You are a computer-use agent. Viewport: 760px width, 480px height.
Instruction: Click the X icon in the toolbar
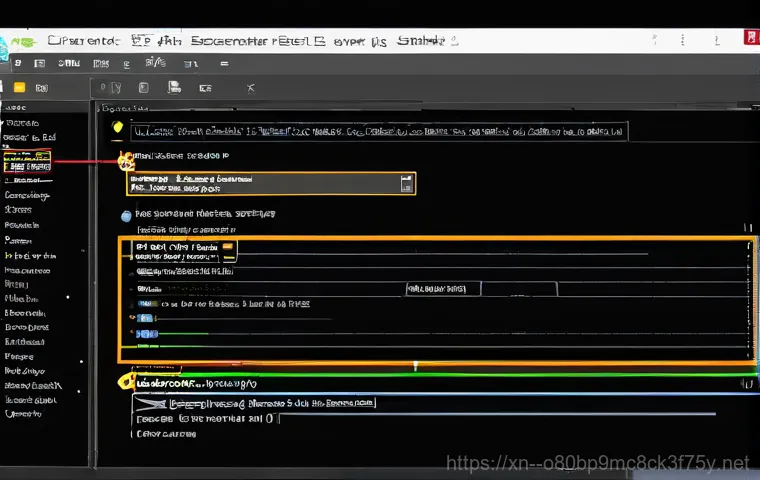click(249, 88)
